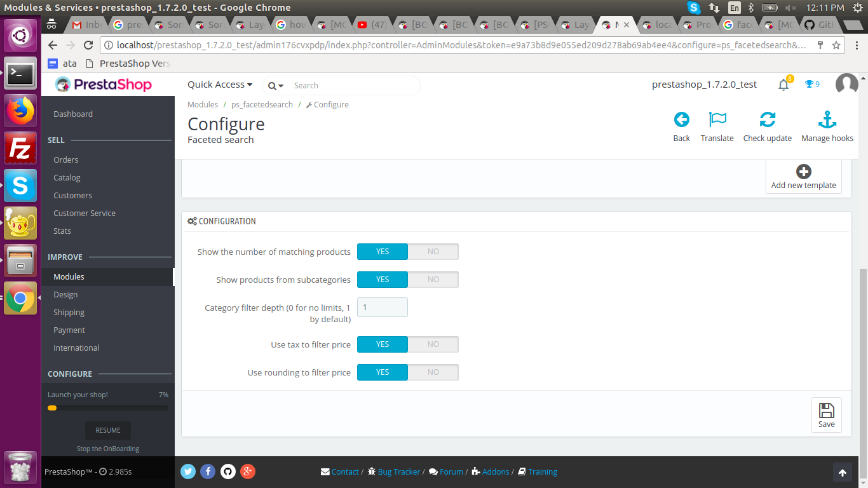868x488 pixels.
Task: Open Customers in the sidebar
Action: point(72,195)
